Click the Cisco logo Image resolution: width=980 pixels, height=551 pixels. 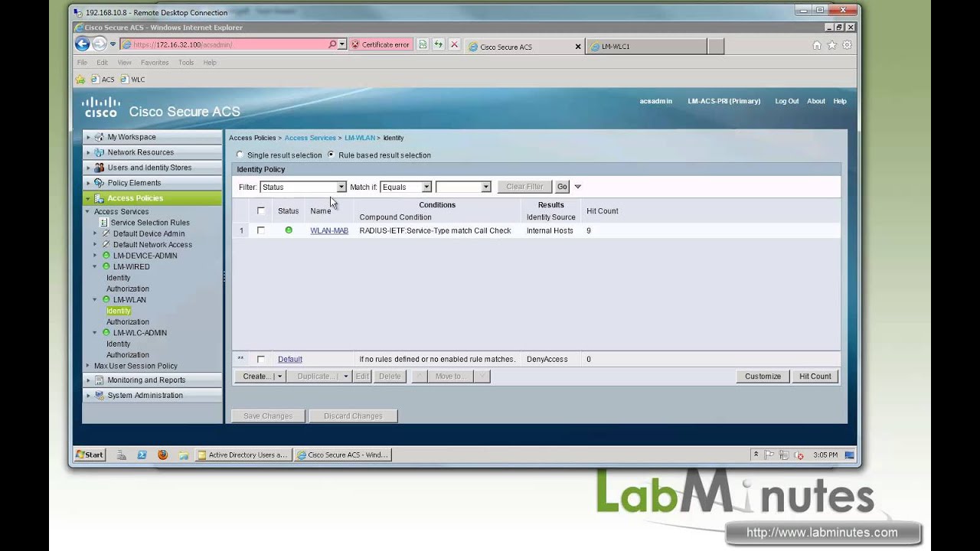pyautogui.click(x=101, y=107)
